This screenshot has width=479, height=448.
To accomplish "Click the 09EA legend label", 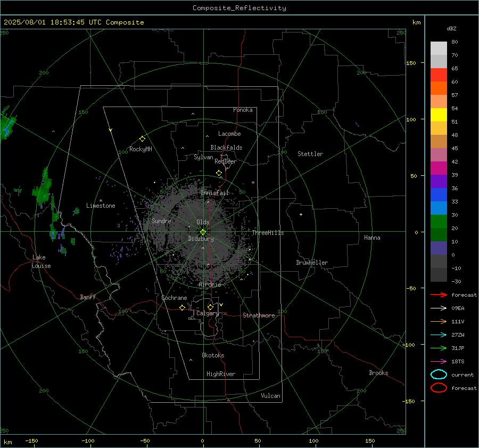I will [x=458, y=308].
